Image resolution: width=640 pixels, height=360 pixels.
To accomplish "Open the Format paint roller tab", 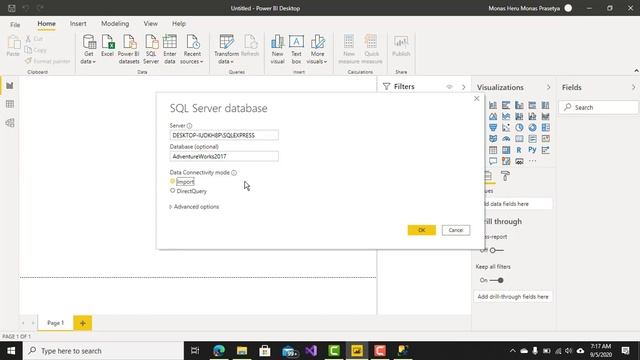I will click(505, 176).
